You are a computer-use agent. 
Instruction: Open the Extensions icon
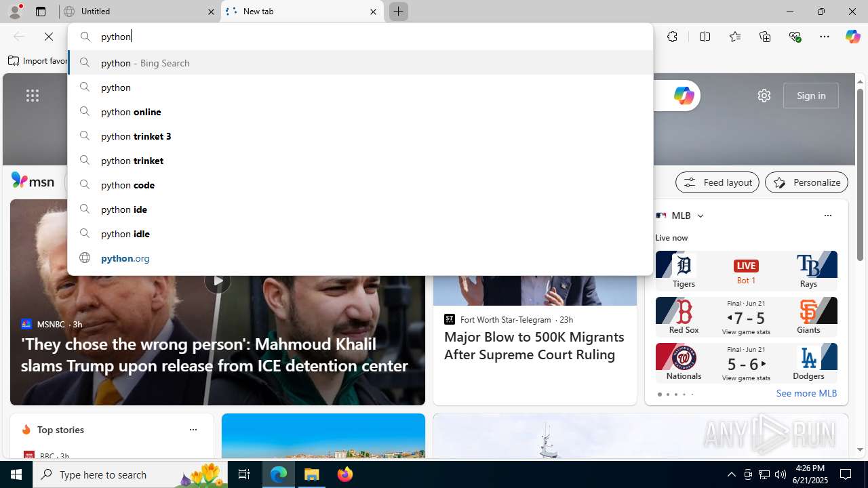click(672, 37)
